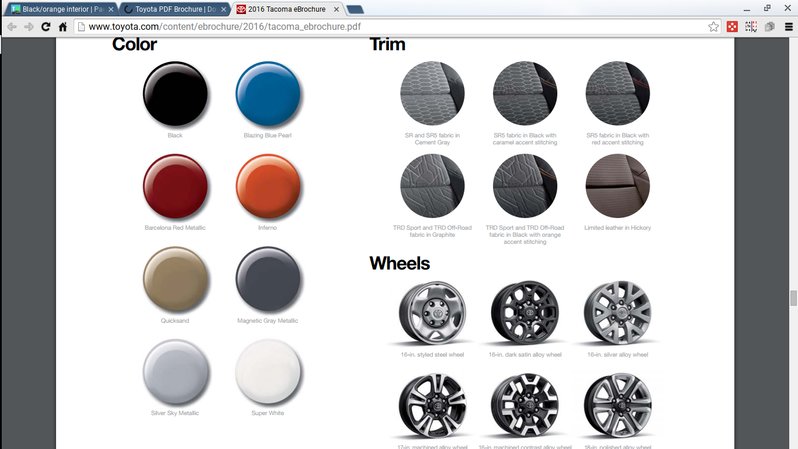Switch to Black/orange interior tab
Image resolution: width=798 pixels, height=449 pixels.
point(62,9)
